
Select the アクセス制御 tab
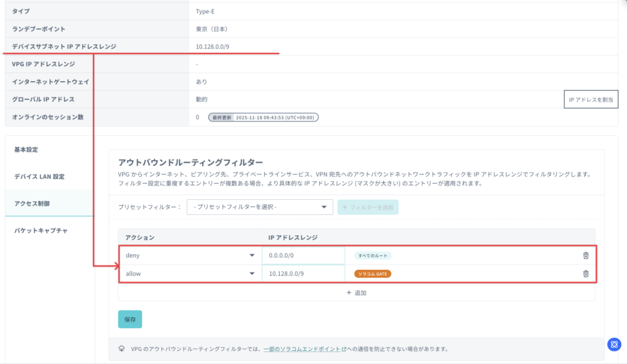pyautogui.click(x=32, y=203)
